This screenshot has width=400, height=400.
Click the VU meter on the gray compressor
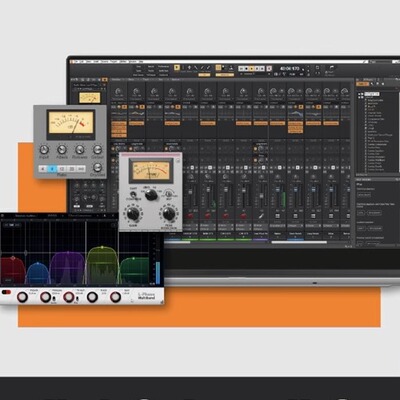[71, 123]
